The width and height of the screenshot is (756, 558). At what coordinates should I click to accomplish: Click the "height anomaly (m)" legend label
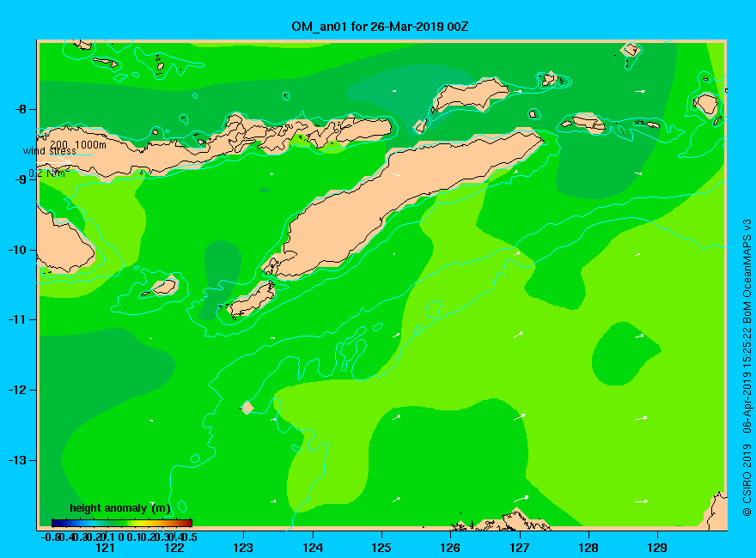click(120, 508)
